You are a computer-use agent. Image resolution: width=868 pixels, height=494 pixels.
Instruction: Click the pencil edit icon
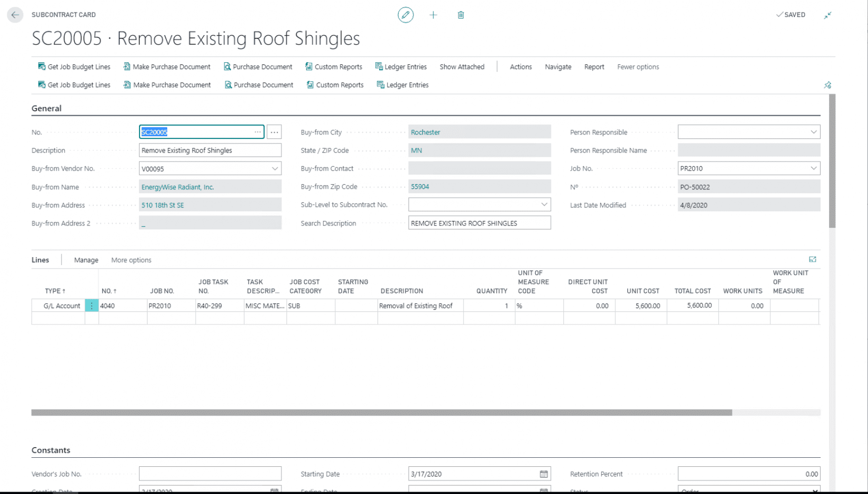[405, 15]
